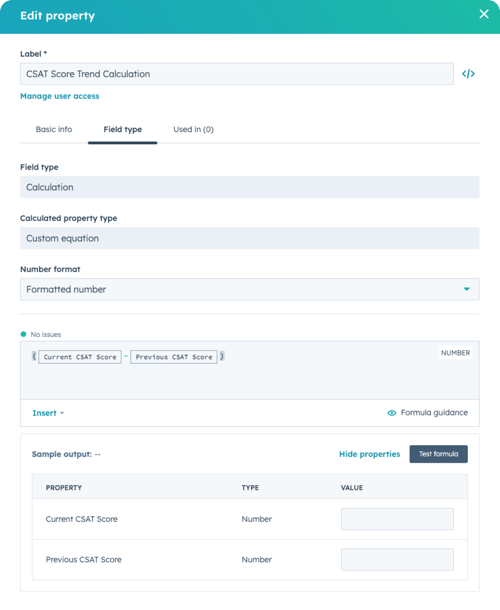Click the Current CSAT Score value field
The image size is (500, 610).
coord(397,519)
